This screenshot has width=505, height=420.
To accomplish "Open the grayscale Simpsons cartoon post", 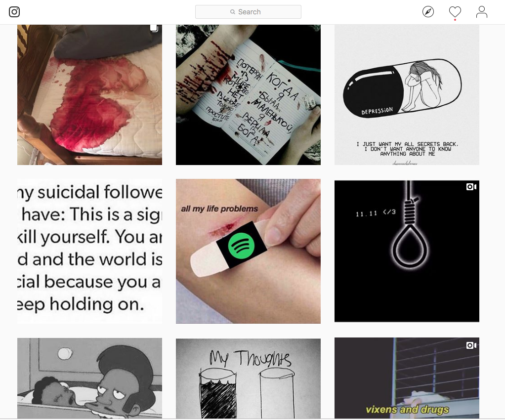I will [x=89, y=378].
